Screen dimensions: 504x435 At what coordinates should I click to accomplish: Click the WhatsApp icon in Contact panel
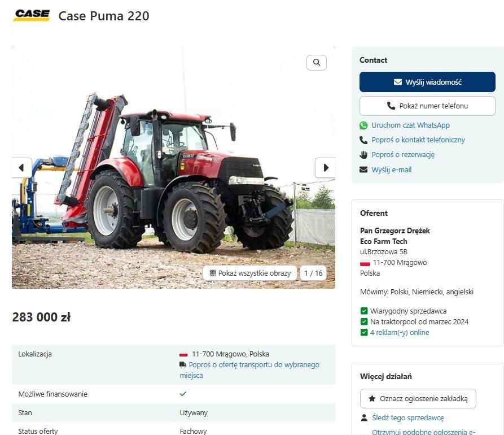[363, 125]
